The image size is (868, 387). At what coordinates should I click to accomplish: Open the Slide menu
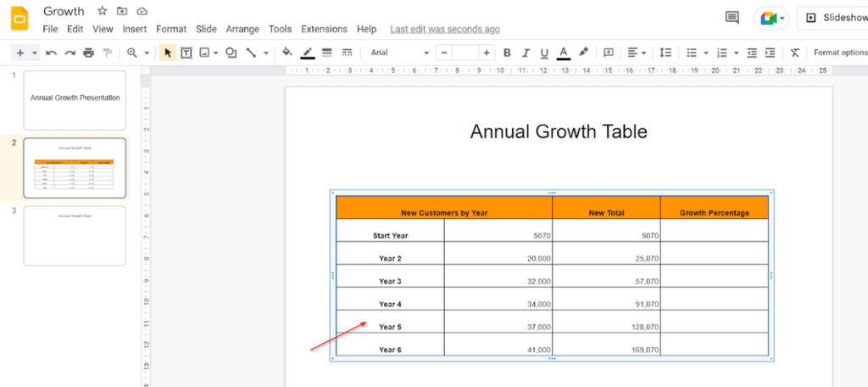206,30
